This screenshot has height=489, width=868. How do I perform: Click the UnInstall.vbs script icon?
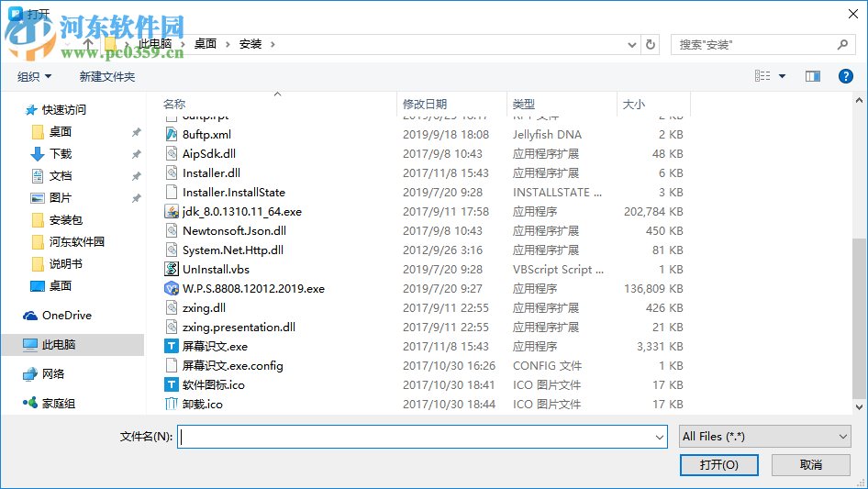pos(172,269)
